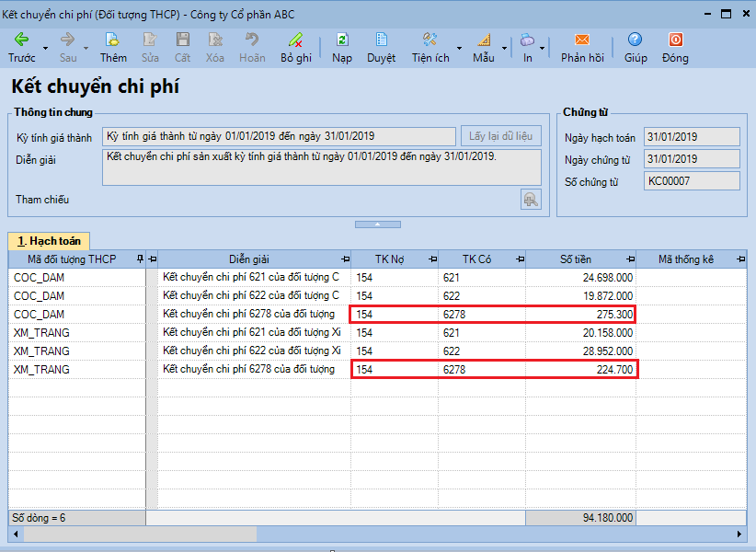The height and width of the screenshot is (552, 756).
Task: Toggle the filter icon on Số tiền column
Action: click(x=629, y=259)
